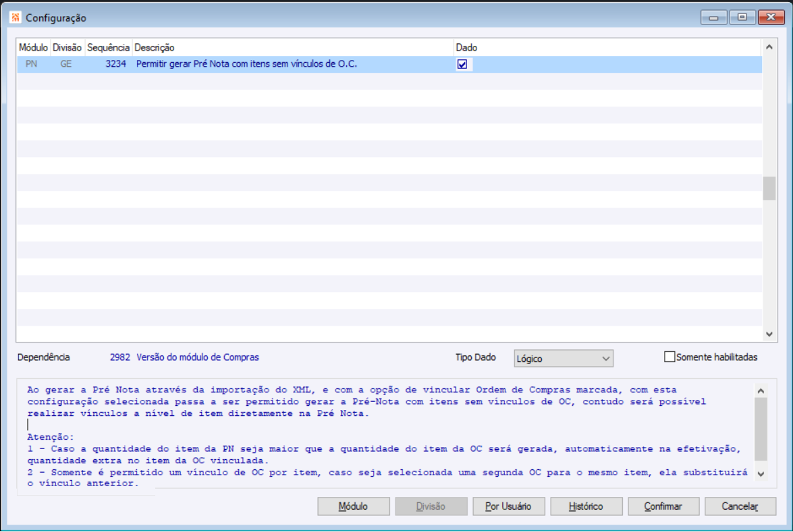Click 'Versão do módulo de Compras' text

(x=198, y=357)
